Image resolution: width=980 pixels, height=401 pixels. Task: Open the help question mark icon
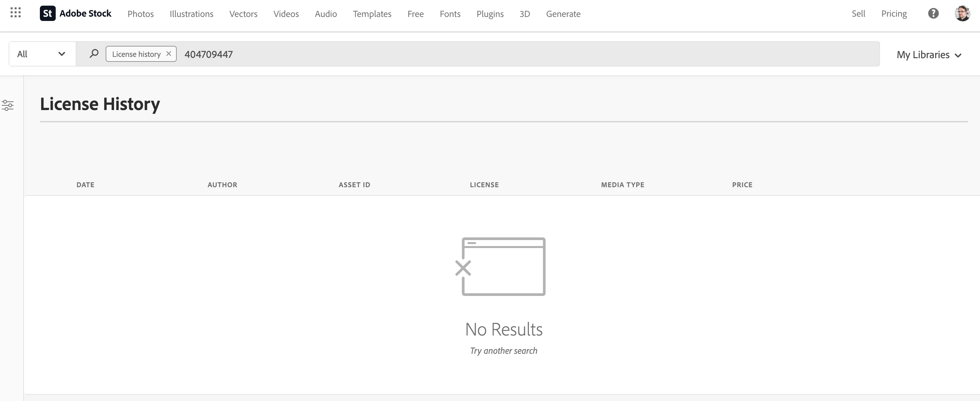[x=933, y=13]
